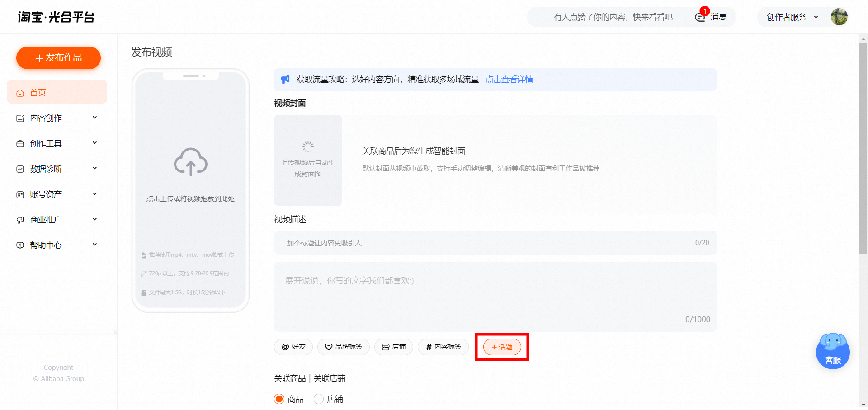
Task: Click the @ 好友 mention button
Action: point(293,347)
